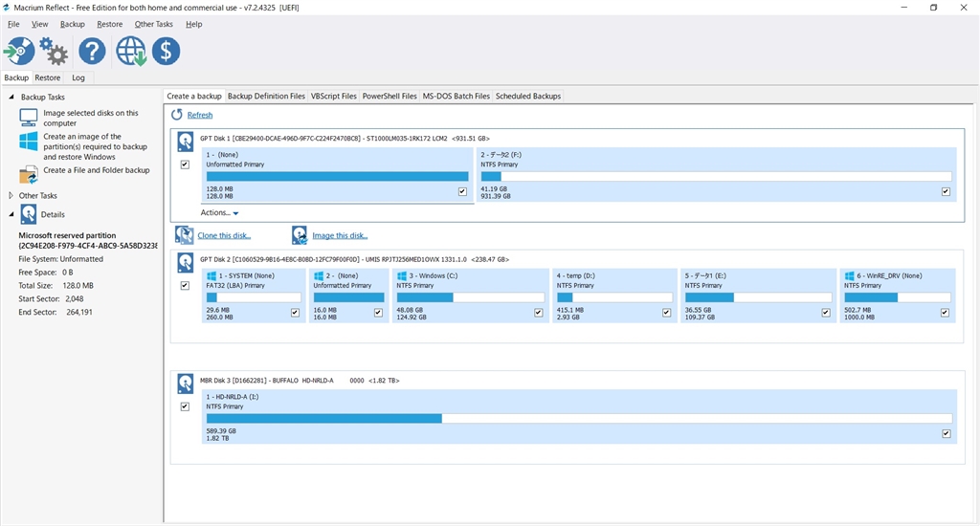Uncheck the 128.0 MB unformatted partition checkbox
Viewport: 980px width, 526px height.
tap(462, 192)
